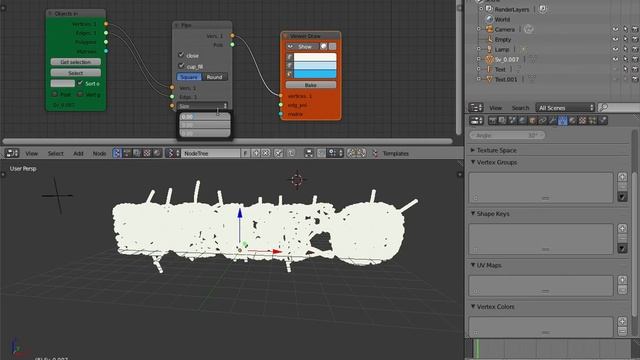Image resolution: width=640 pixels, height=360 pixels.
Task: Click the Size value field in Pipe node
Action: (x=202, y=106)
